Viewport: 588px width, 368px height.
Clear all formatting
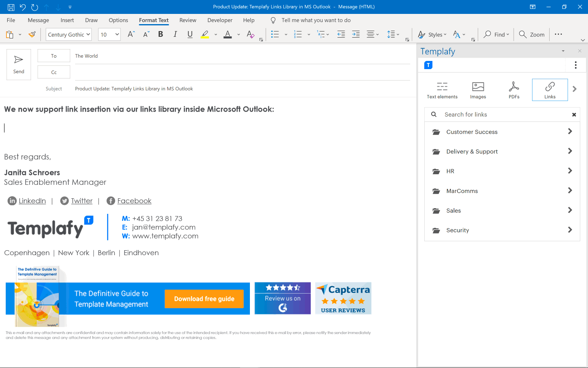click(250, 34)
